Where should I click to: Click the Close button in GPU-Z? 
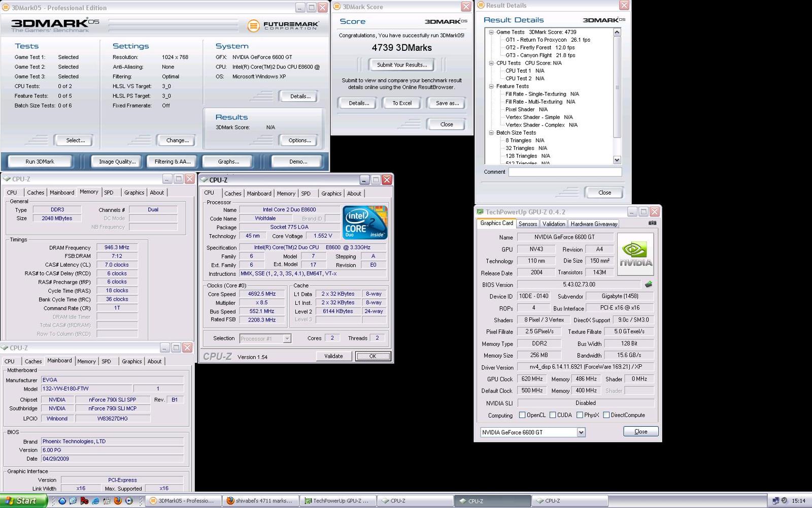640,431
